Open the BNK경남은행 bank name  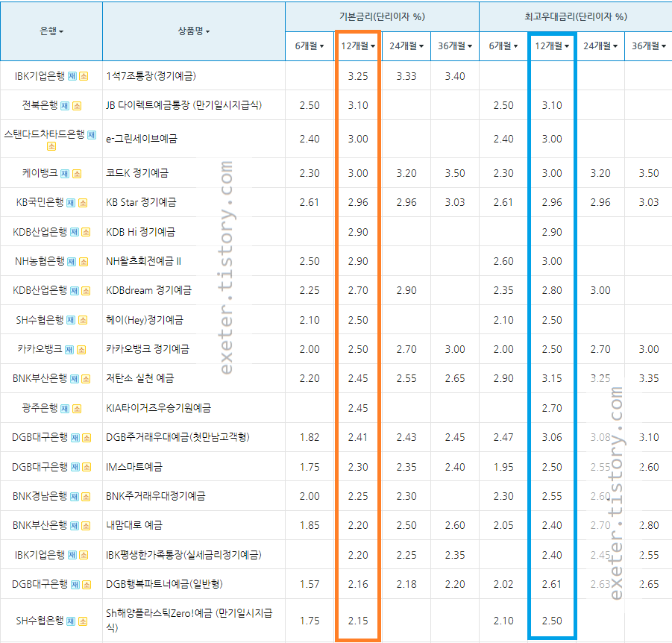[40, 496]
